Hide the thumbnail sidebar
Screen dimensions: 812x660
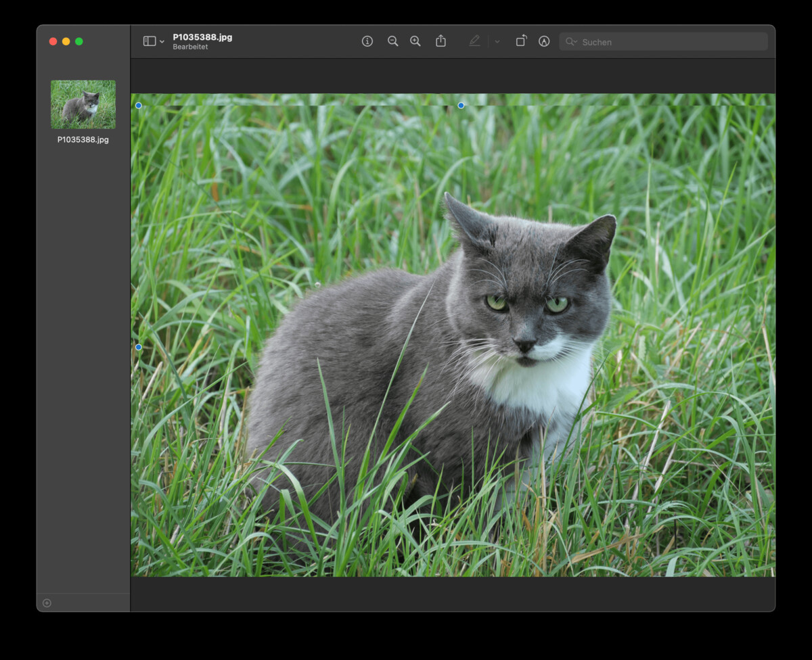tap(149, 41)
